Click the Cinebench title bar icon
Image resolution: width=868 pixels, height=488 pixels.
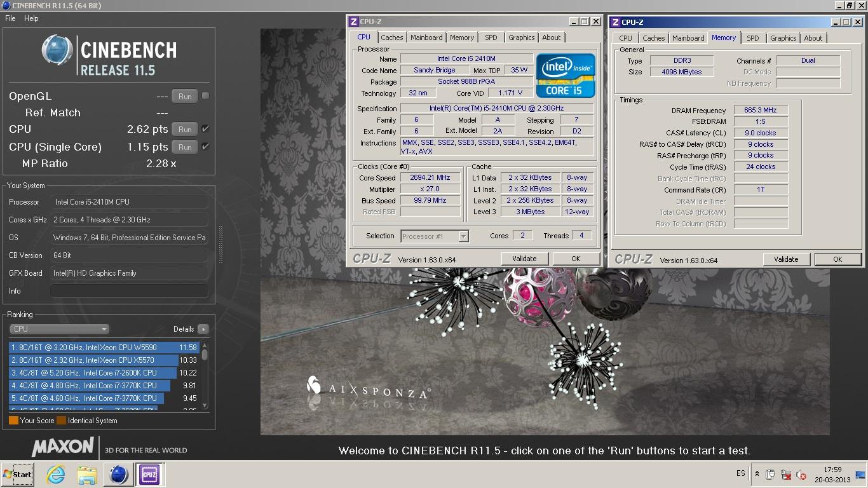click(6, 6)
